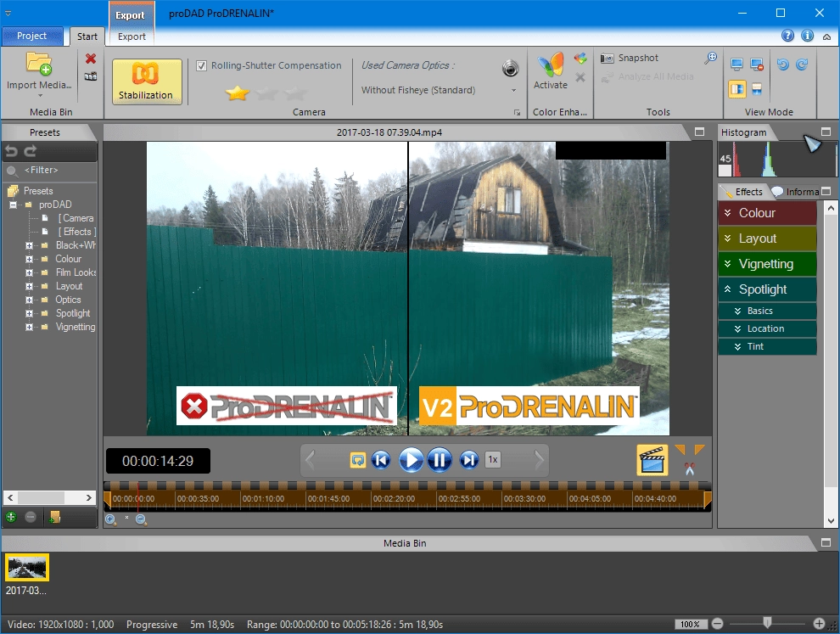Viewport: 840px width, 634px height.
Task: Expand Spotlight Tint subsection
Action: (x=767, y=346)
